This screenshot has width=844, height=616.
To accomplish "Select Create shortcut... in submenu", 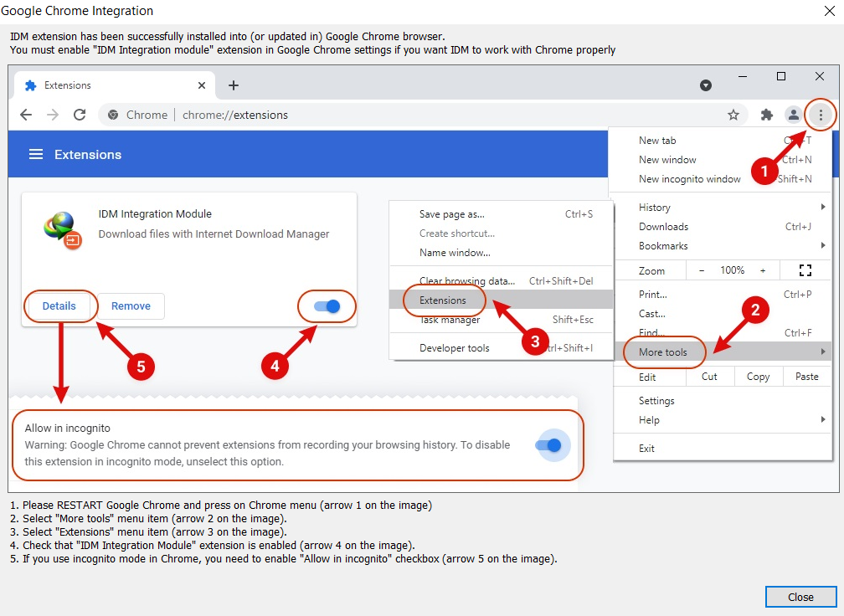I will point(501,234).
